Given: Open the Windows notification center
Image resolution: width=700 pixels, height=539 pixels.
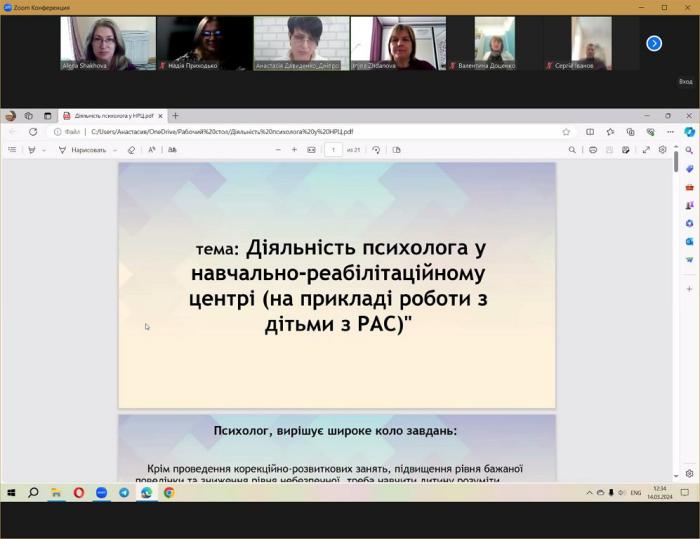Looking at the screenshot, I should (685, 493).
